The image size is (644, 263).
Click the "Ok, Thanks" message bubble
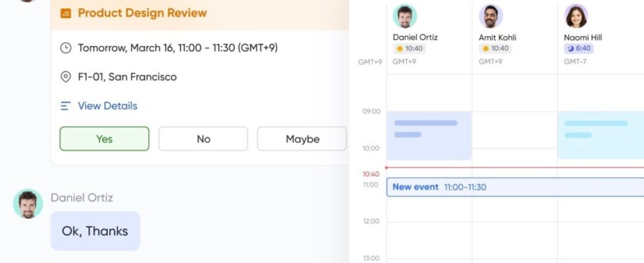coord(95,231)
